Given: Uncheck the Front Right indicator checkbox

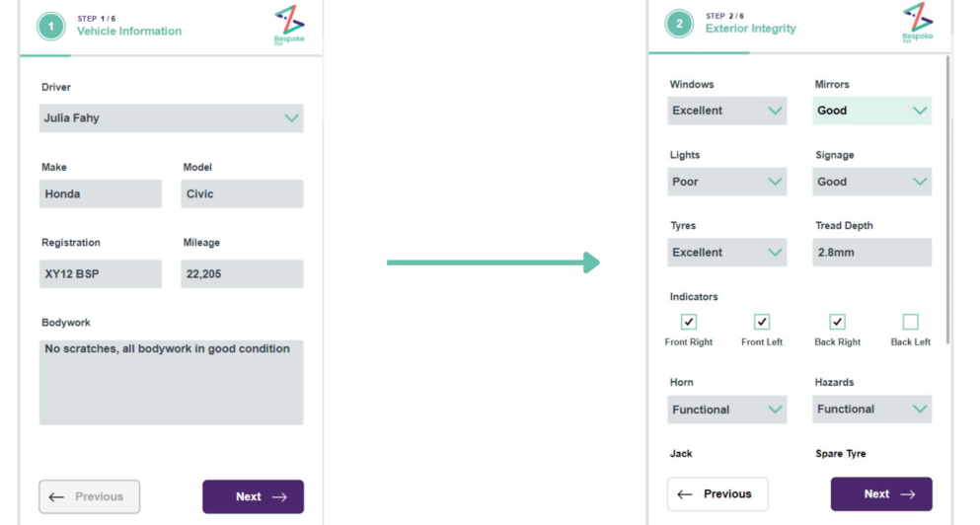Looking at the screenshot, I should pos(689,322).
